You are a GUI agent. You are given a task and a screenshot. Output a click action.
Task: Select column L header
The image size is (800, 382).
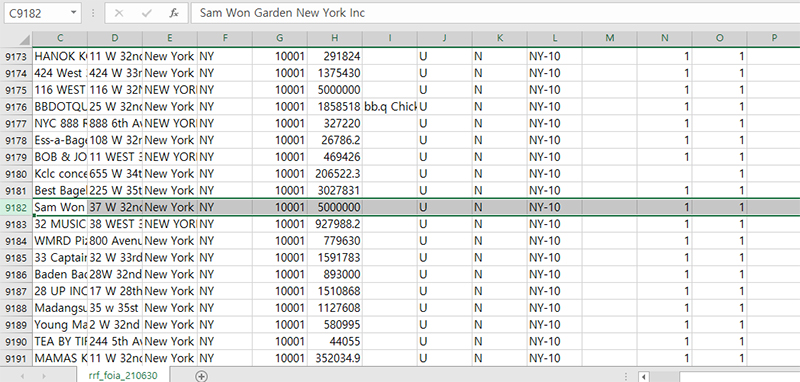pos(555,38)
